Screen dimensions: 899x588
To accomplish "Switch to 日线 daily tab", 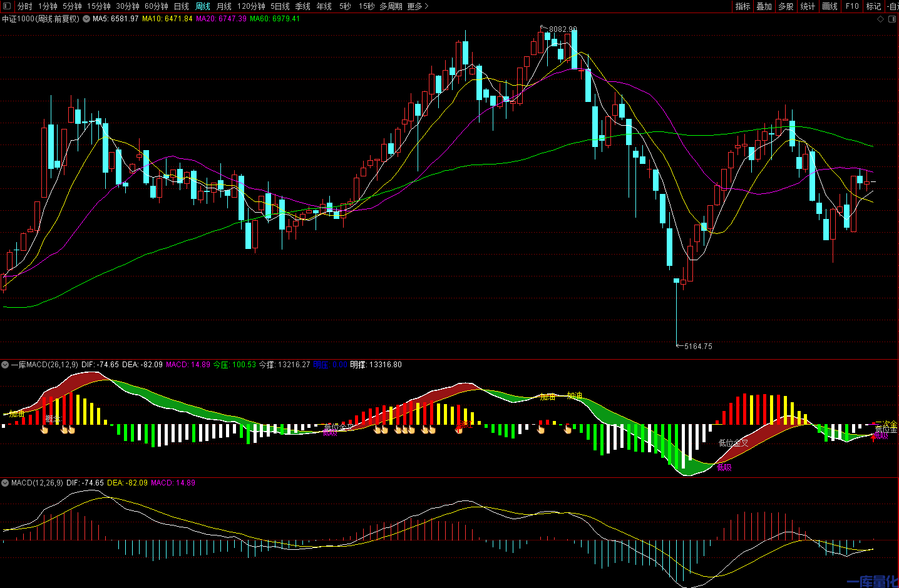I will [182, 6].
